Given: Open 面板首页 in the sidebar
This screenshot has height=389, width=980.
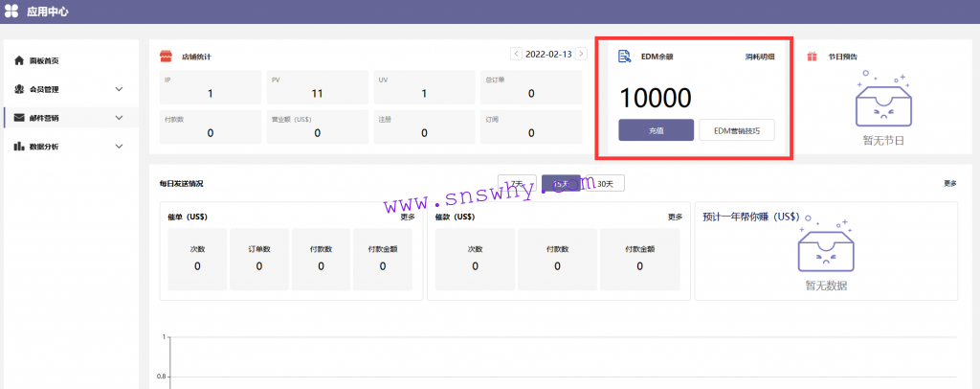Looking at the screenshot, I should pyautogui.click(x=44, y=60).
